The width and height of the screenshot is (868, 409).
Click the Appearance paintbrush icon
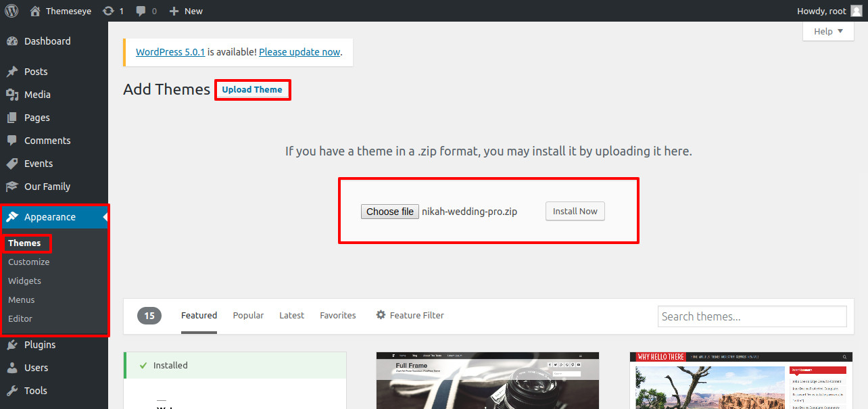point(12,217)
